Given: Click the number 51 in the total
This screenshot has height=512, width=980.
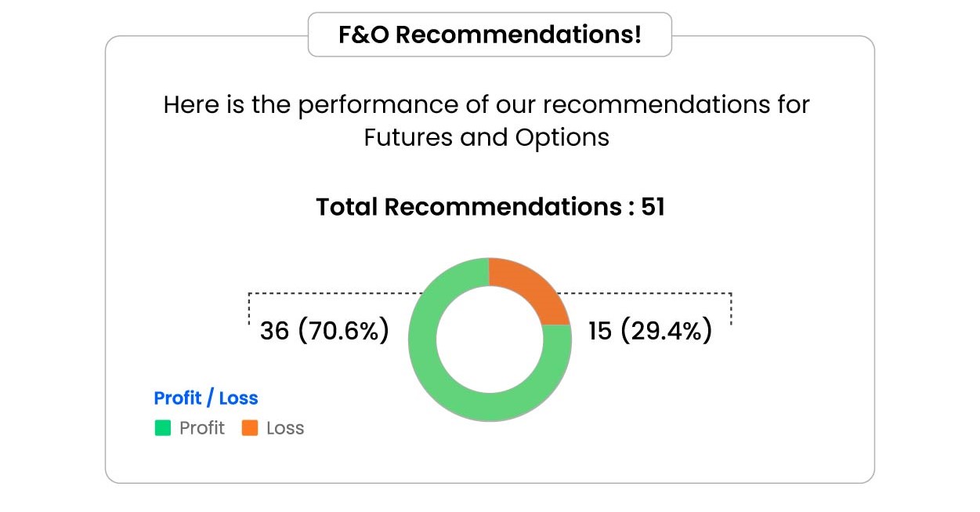Looking at the screenshot, I should (x=653, y=207).
